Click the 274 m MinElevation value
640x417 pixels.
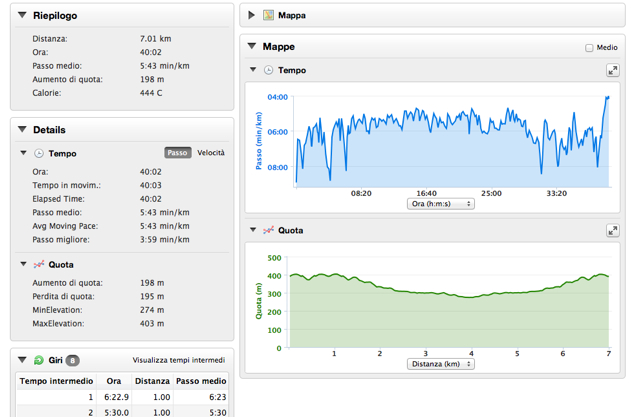pos(152,310)
